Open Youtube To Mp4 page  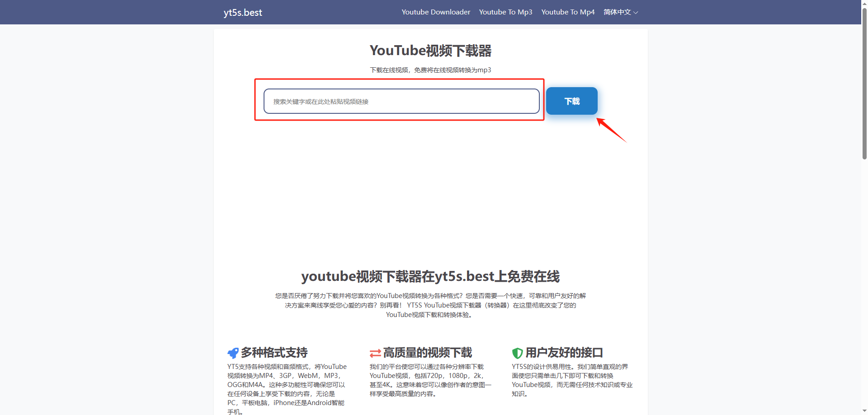pos(568,12)
